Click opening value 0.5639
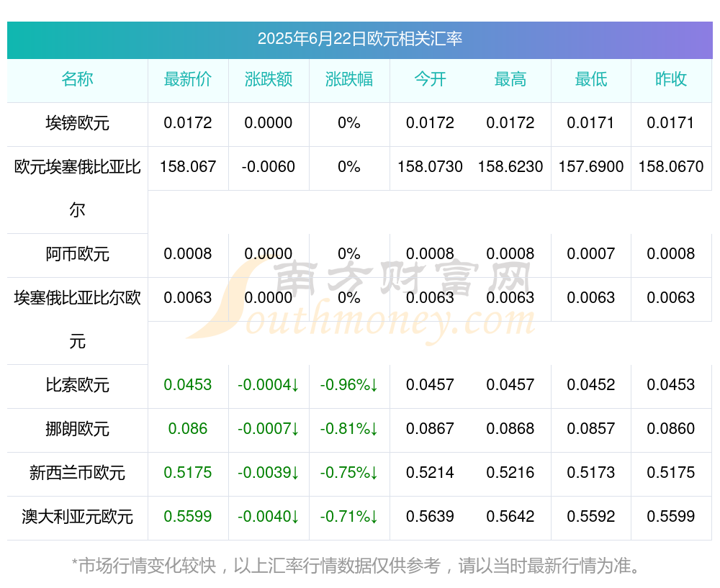Image resolution: width=720 pixels, height=588 pixels. pos(430,517)
